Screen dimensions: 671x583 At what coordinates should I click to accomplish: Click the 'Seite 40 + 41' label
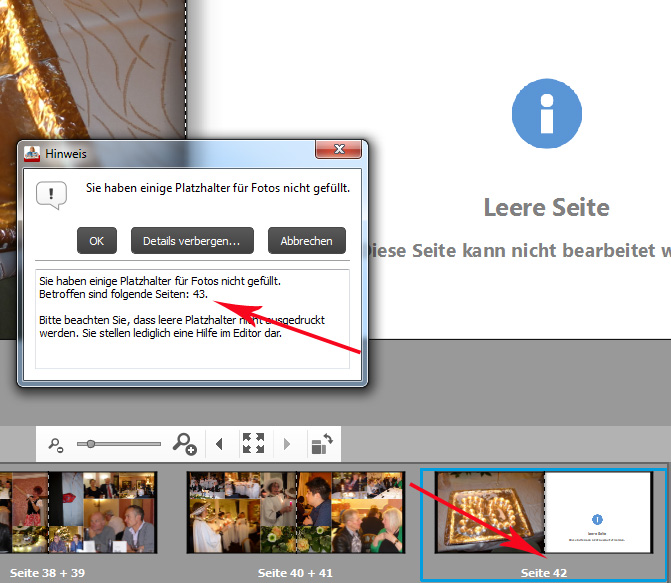(295, 573)
